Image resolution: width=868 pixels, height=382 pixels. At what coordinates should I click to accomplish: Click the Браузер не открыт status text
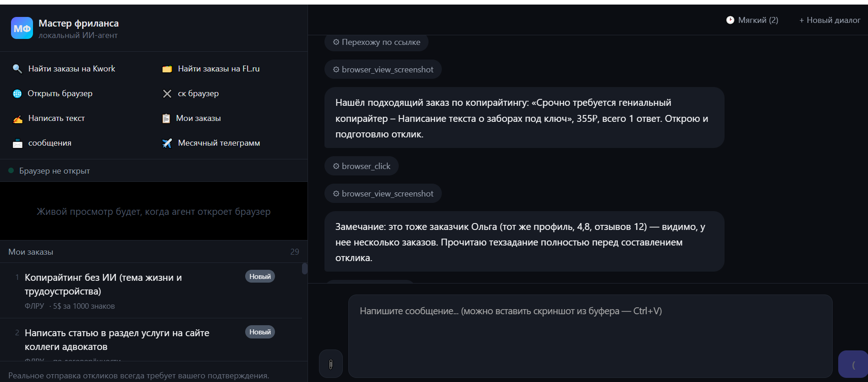[55, 171]
